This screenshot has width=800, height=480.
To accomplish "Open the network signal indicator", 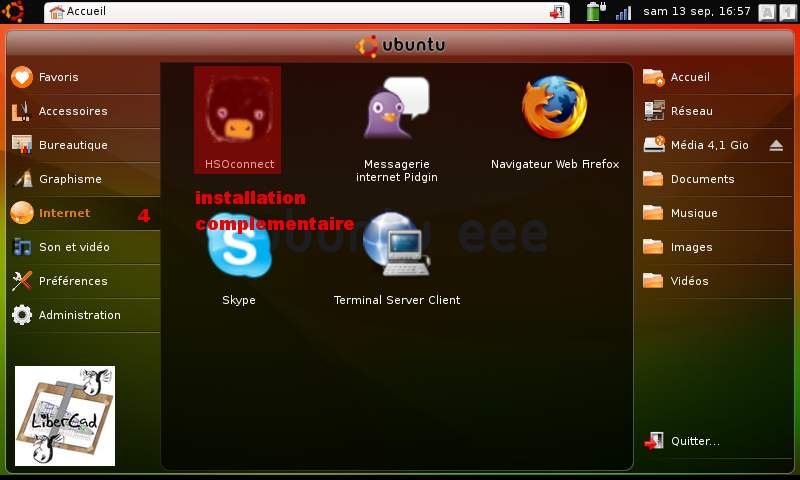I will pos(623,12).
